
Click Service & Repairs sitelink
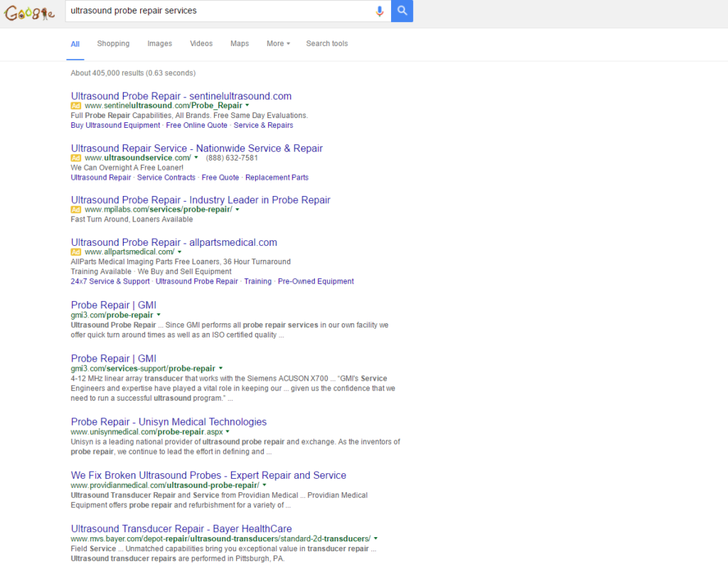point(263,125)
